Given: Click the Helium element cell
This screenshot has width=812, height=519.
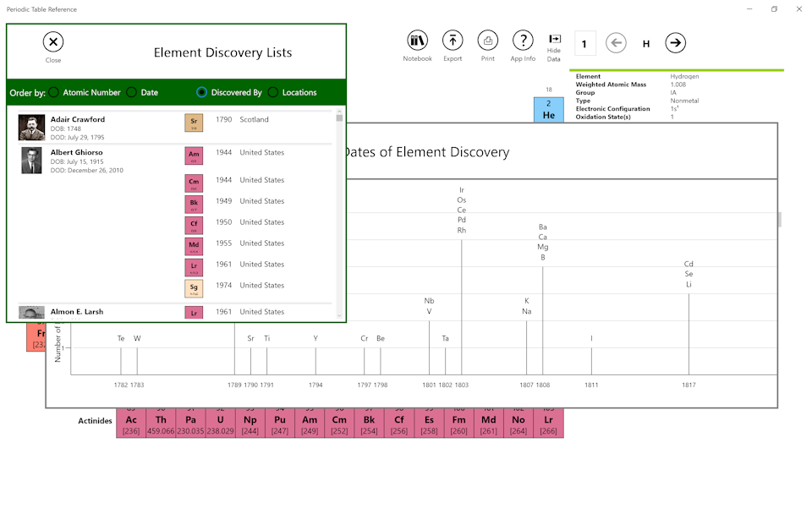Looking at the screenshot, I should click(x=549, y=110).
